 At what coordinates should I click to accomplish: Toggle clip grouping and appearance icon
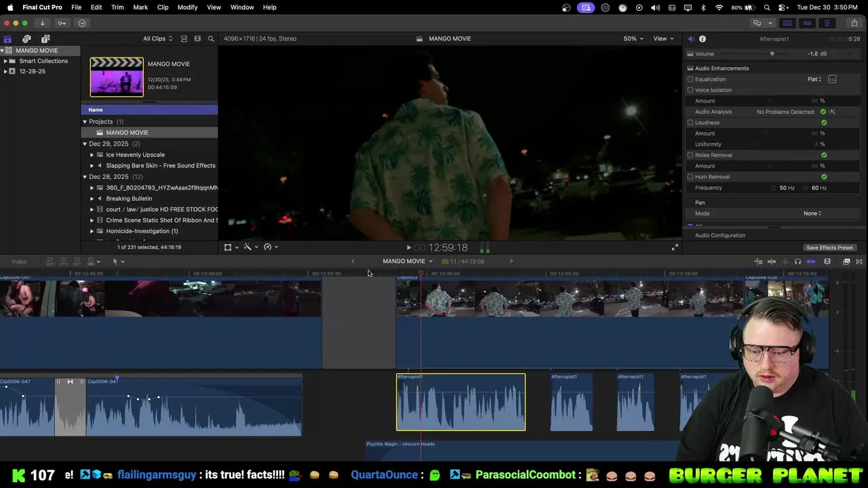click(184, 39)
